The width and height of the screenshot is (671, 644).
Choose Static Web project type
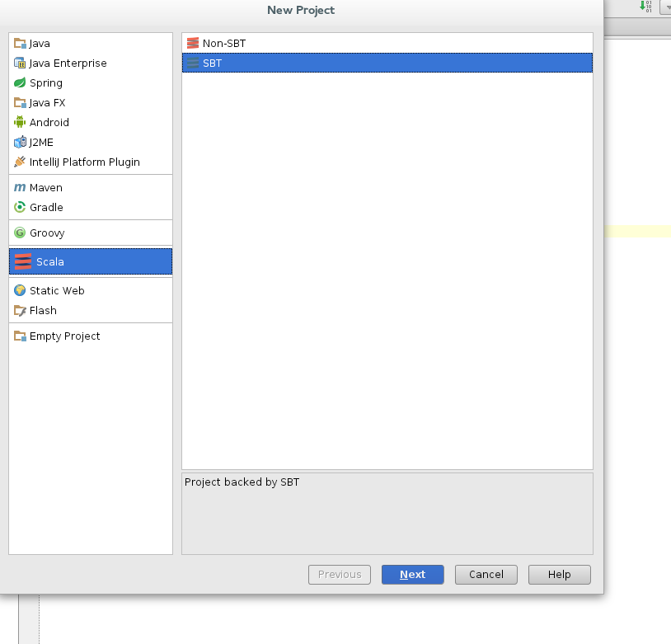(57, 290)
